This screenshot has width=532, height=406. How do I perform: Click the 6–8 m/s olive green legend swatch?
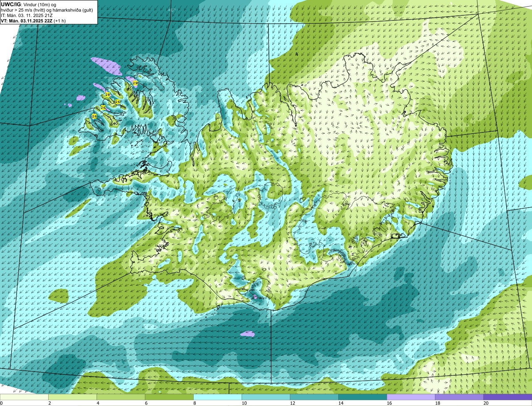click(x=169, y=397)
